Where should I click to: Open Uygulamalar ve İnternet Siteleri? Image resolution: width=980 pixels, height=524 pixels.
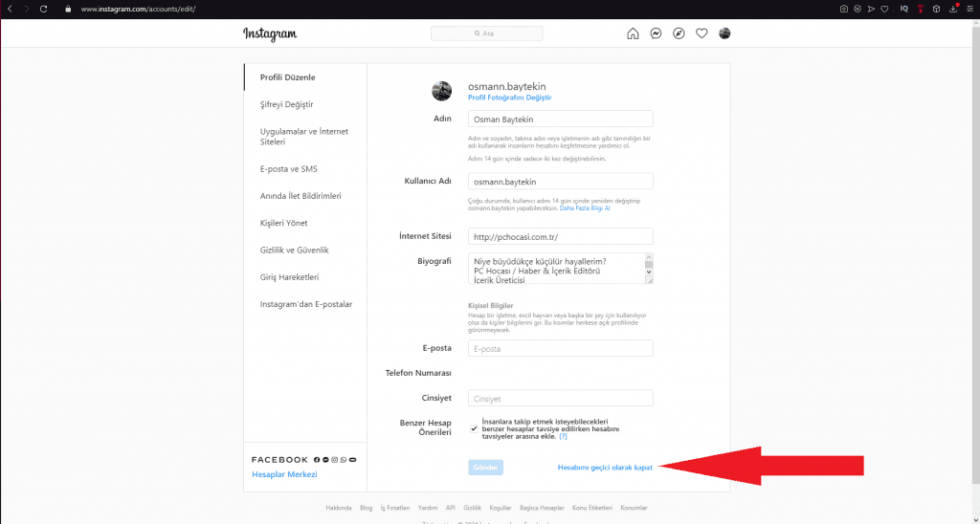pos(305,137)
